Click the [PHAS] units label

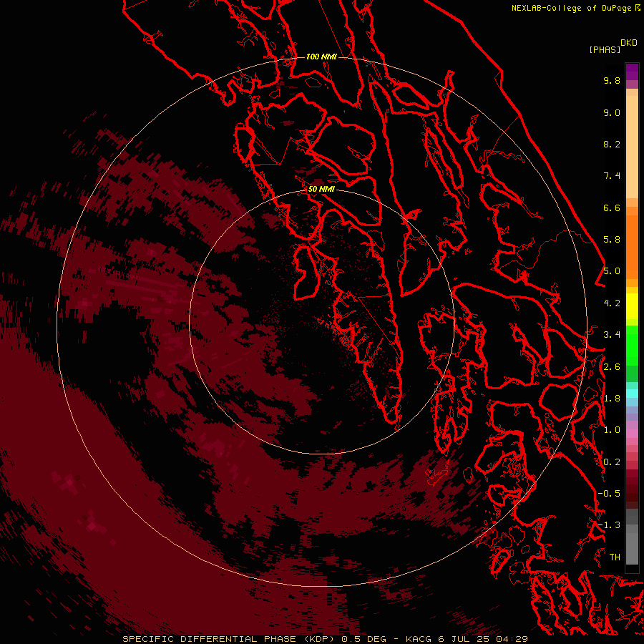(x=605, y=49)
